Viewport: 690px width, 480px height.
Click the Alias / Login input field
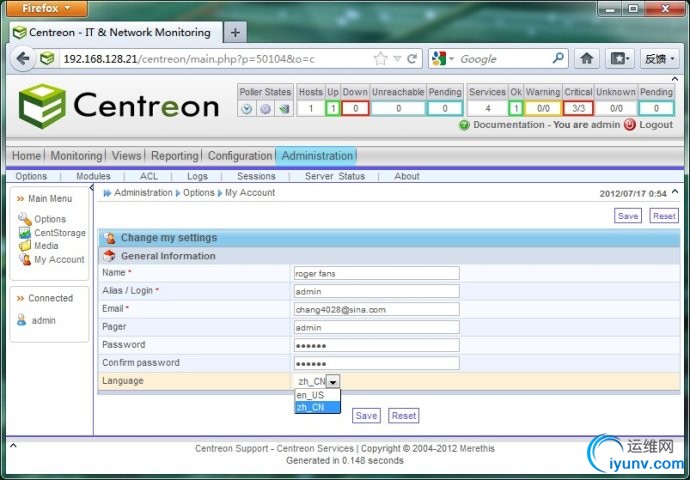point(377,291)
